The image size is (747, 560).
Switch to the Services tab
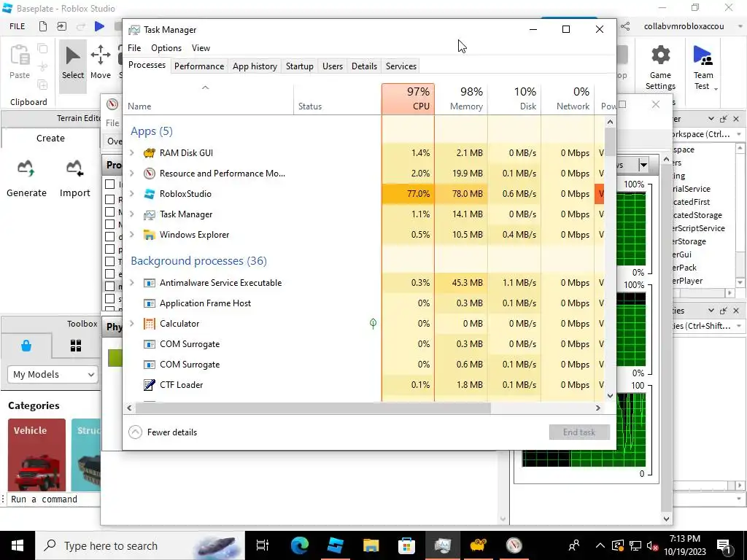pyautogui.click(x=401, y=66)
